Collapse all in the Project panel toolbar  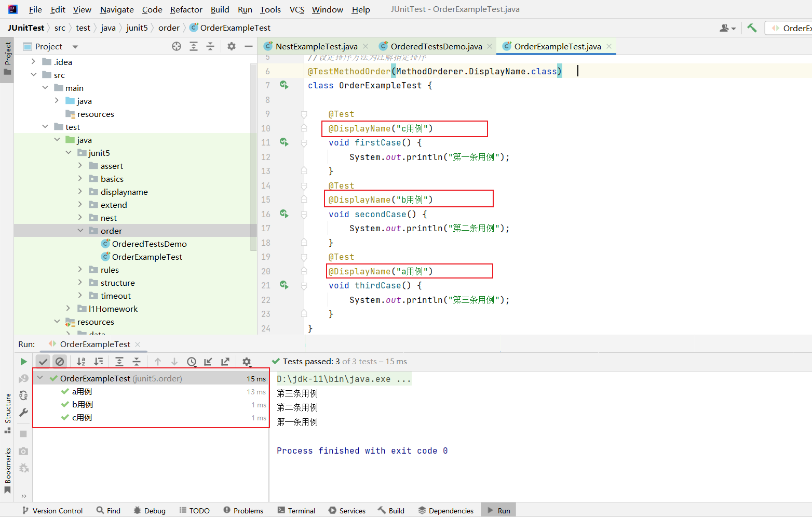click(210, 46)
